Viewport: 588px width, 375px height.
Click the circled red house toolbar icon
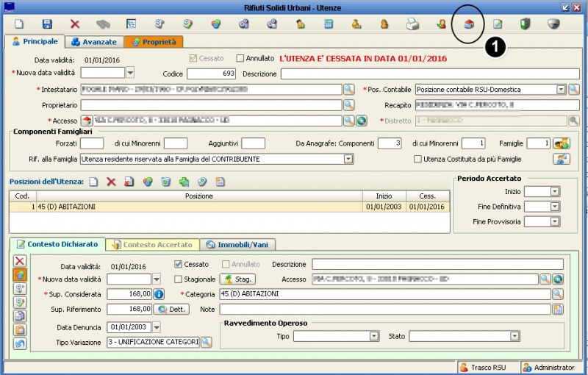coord(469,24)
